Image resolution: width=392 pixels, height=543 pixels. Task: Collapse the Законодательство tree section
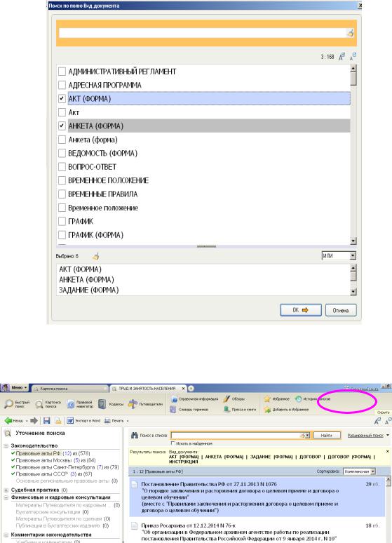point(6,445)
